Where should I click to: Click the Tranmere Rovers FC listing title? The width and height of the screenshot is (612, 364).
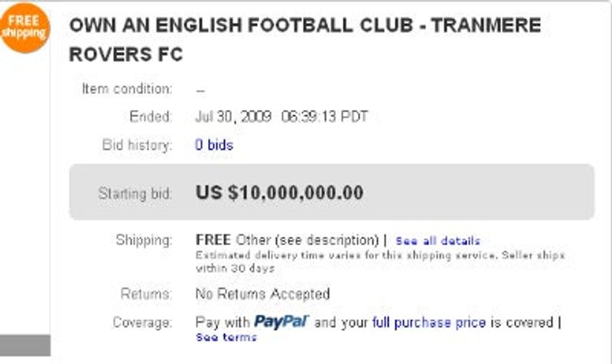click(305, 39)
